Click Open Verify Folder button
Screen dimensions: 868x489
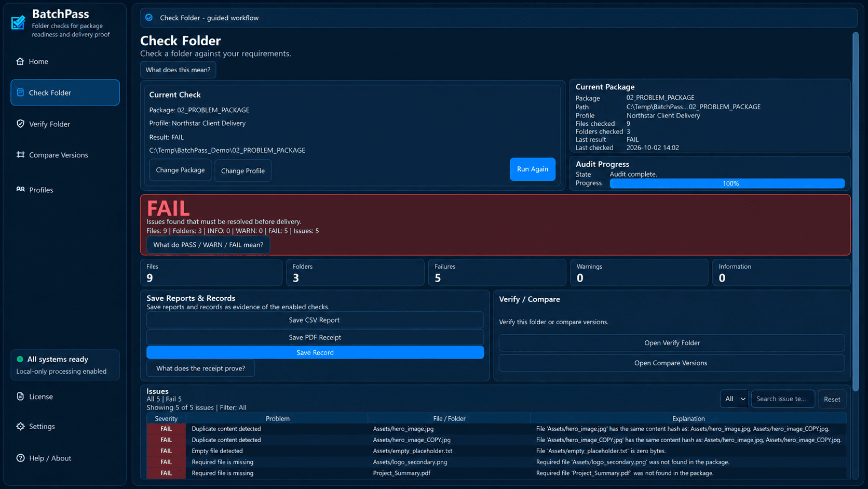672,343
